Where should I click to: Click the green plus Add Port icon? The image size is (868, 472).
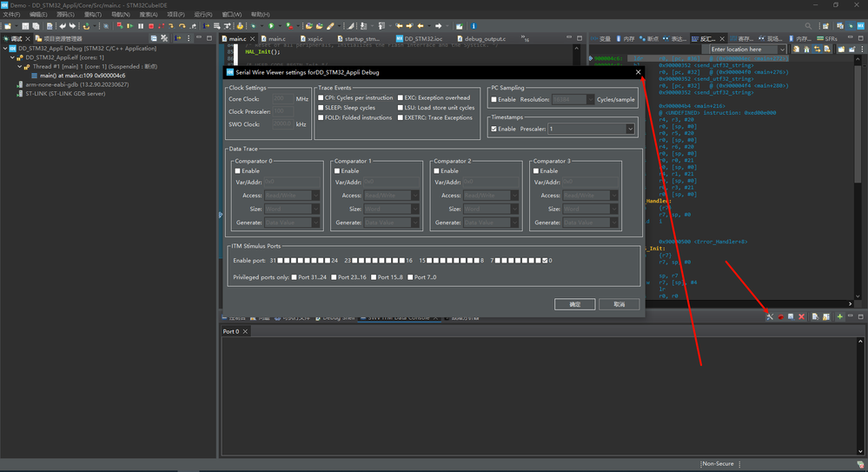point(840,316)
